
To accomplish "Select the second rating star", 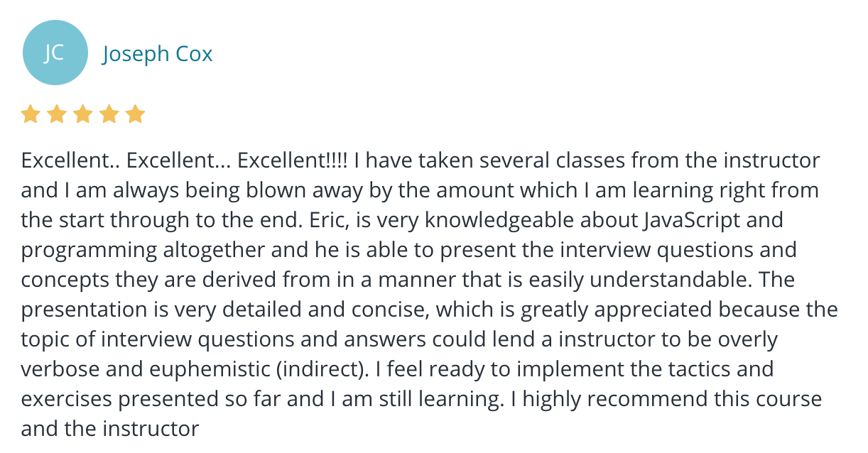I will [x=57, y=114].
